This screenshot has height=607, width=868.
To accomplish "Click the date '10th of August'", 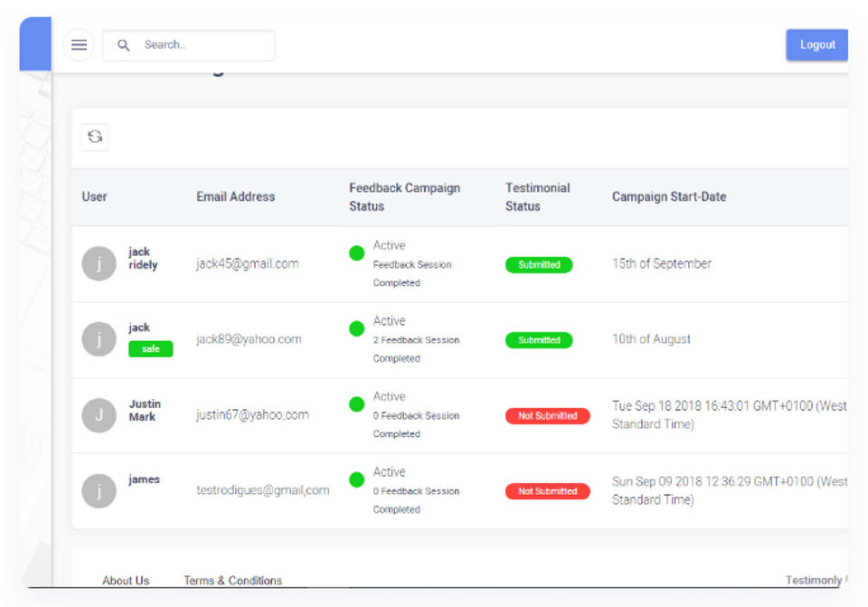I will coord(652,339).
